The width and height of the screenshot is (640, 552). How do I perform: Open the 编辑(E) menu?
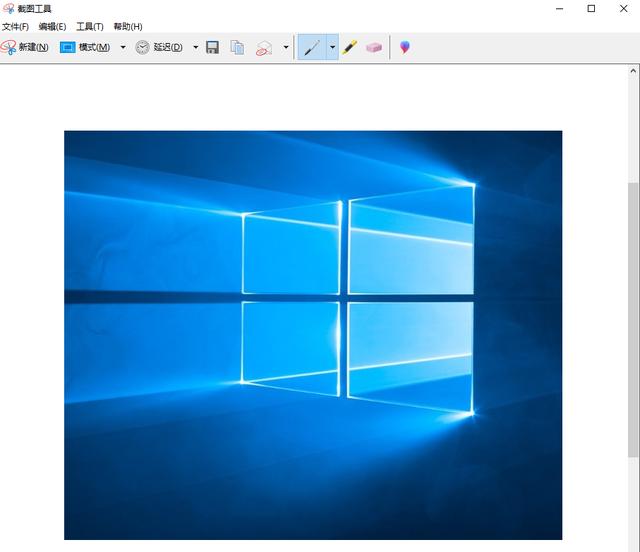pyautogui.click(x=52, y=27)
